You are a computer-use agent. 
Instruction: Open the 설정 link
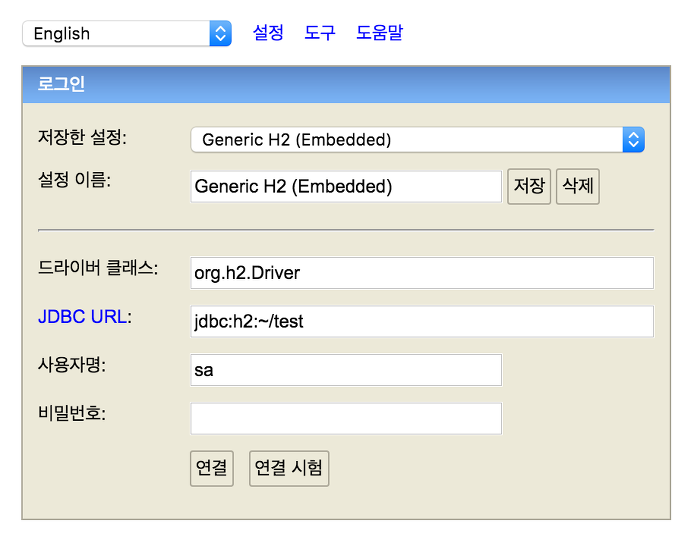[x=268, y=32]
